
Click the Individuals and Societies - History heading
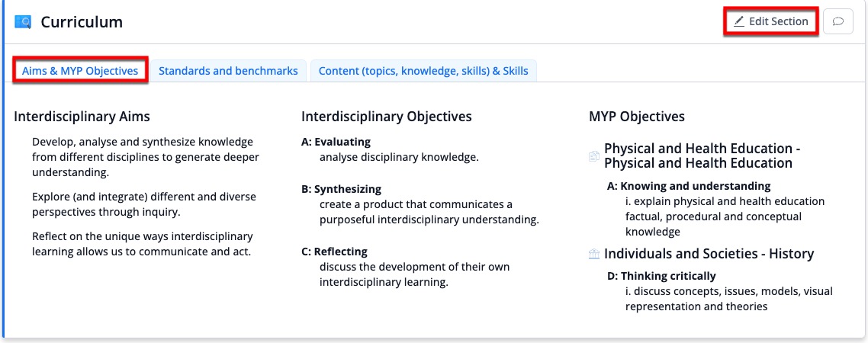click(x=709, y=254)
